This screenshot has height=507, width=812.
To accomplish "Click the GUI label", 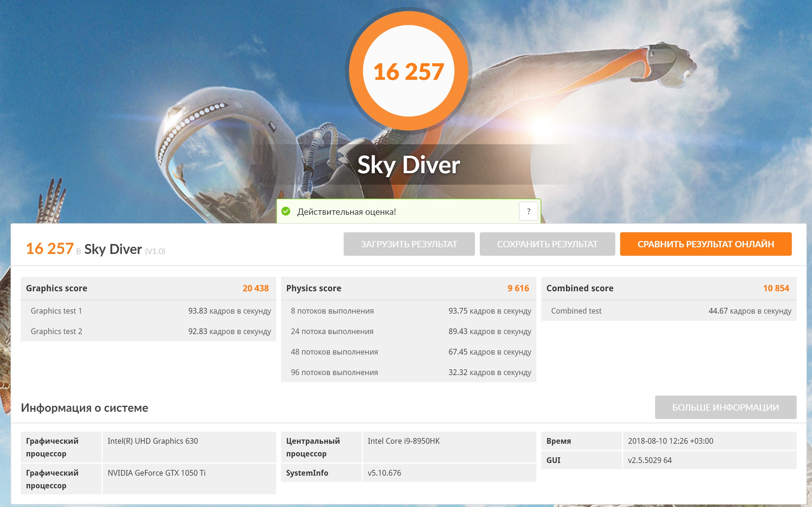I will pos(553,460).
